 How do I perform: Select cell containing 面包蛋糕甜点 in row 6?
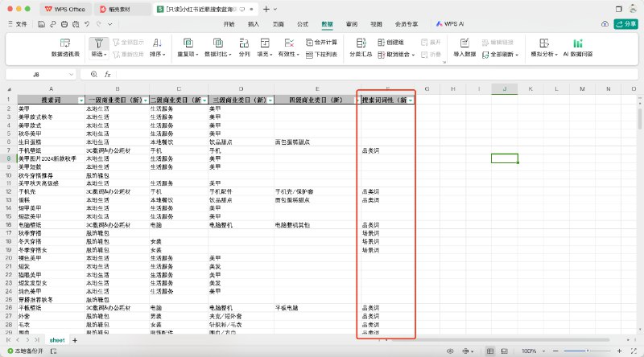316,142
